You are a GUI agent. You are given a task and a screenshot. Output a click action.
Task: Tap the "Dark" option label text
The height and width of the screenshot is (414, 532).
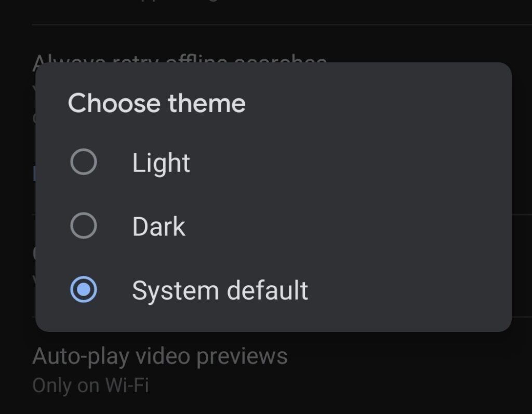(x=158, y=226)
